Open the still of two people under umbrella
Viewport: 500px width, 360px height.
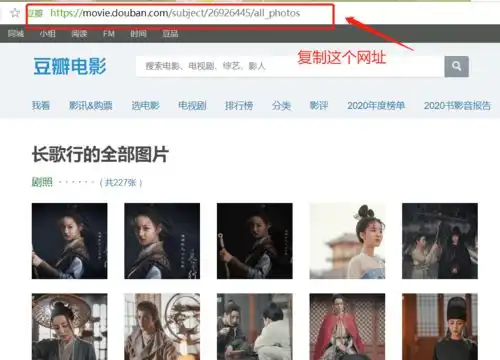(440, 241)
